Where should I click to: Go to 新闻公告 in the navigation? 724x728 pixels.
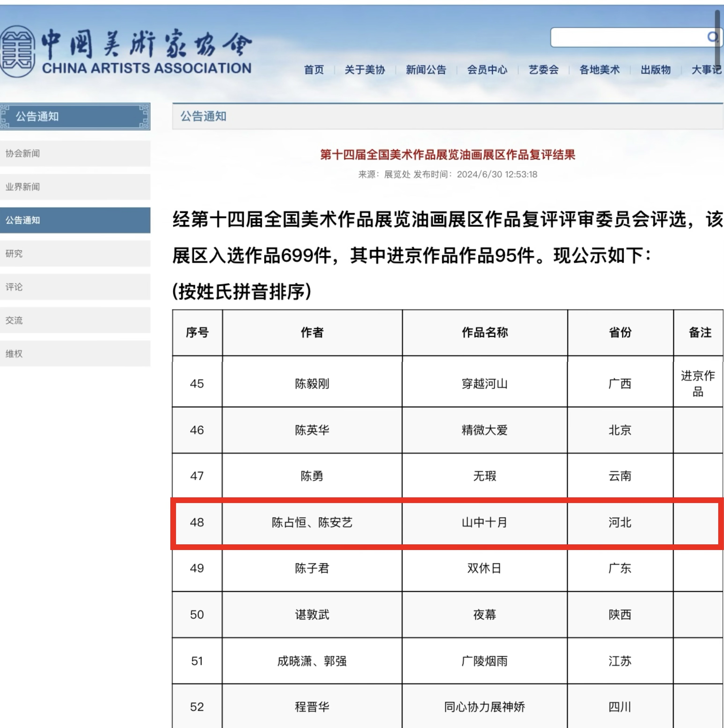click(426, 70)
